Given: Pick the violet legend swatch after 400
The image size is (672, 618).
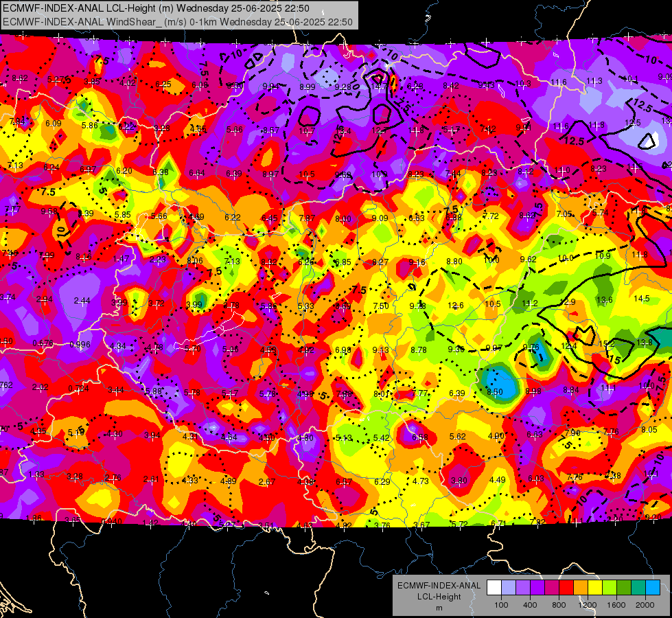Looking at the screenshot, I should point(537,588).
